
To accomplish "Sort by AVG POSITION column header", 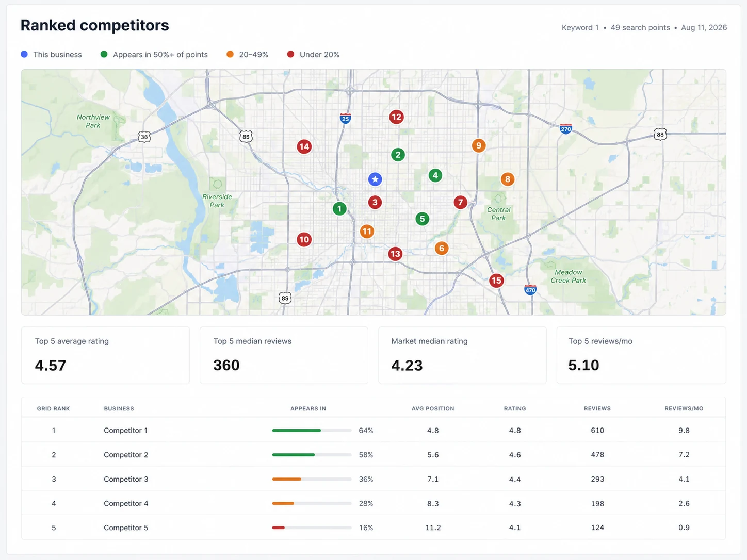I will 433,408.
